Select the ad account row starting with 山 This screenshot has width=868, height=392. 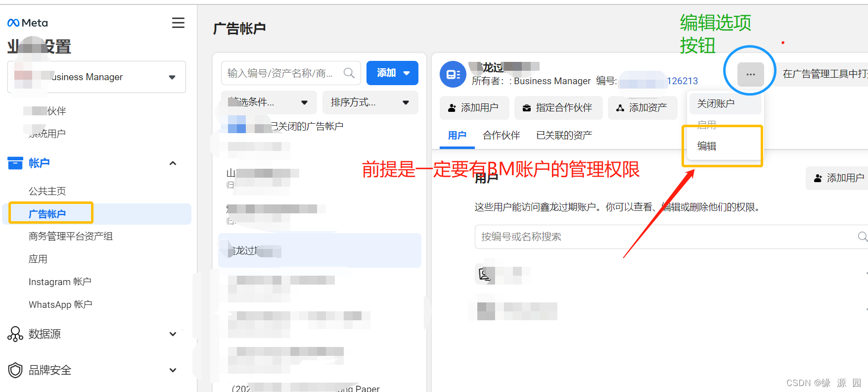pyautogui.click(x=320, y=178)
